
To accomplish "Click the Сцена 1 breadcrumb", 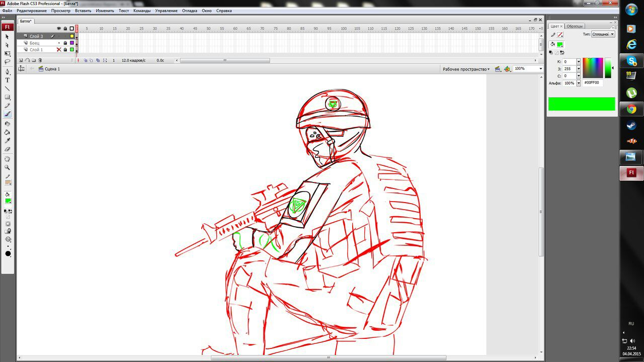I will (52, 69).
